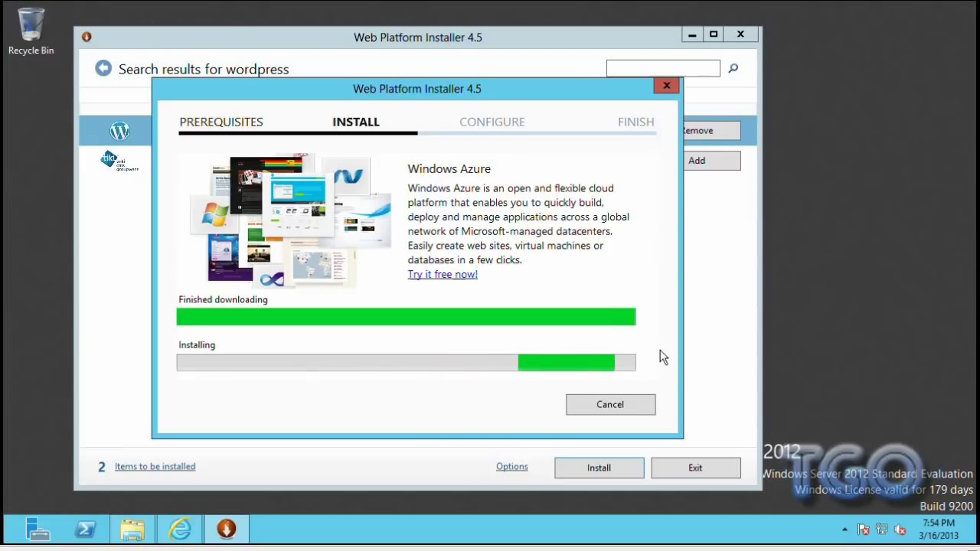Image resolution: width=980 pixels, height=551 pixels.
Task: Click the network tray icon
Action: [882, 530]
